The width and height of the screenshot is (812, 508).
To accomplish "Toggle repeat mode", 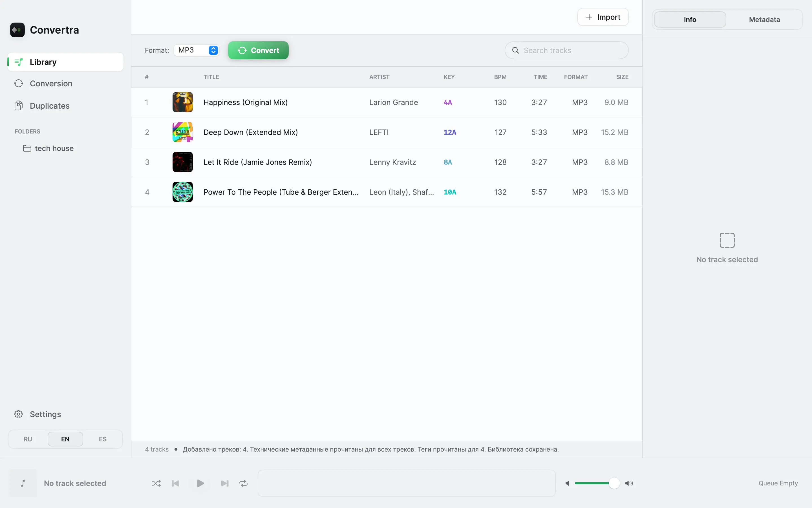I will (244, 483).
